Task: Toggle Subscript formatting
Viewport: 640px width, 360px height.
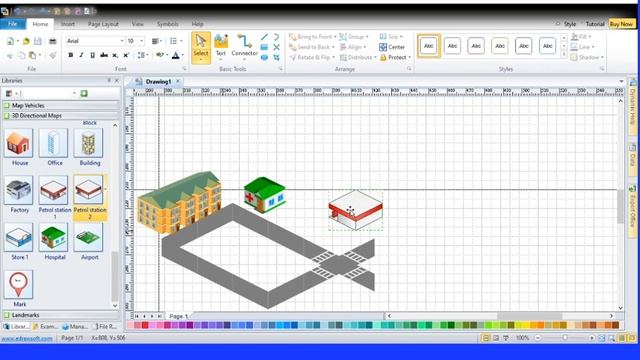Action: click(115, 55)
